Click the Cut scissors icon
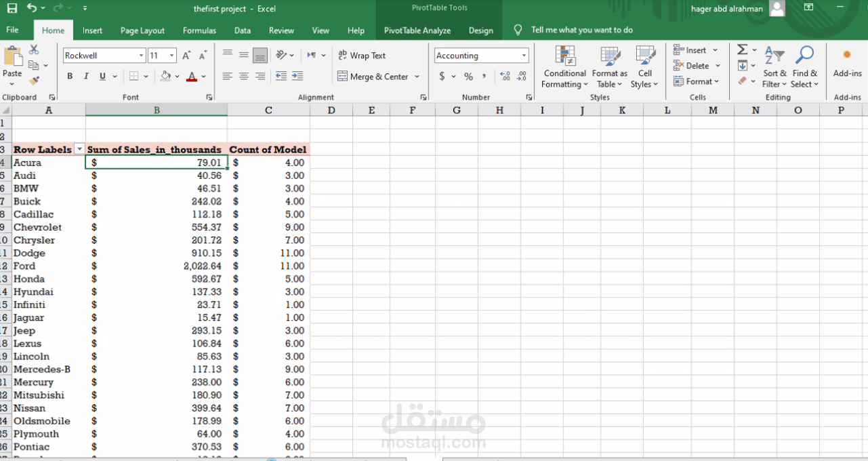Image resolution: width=868 pixels, height=461 pixels. point(34,49)
